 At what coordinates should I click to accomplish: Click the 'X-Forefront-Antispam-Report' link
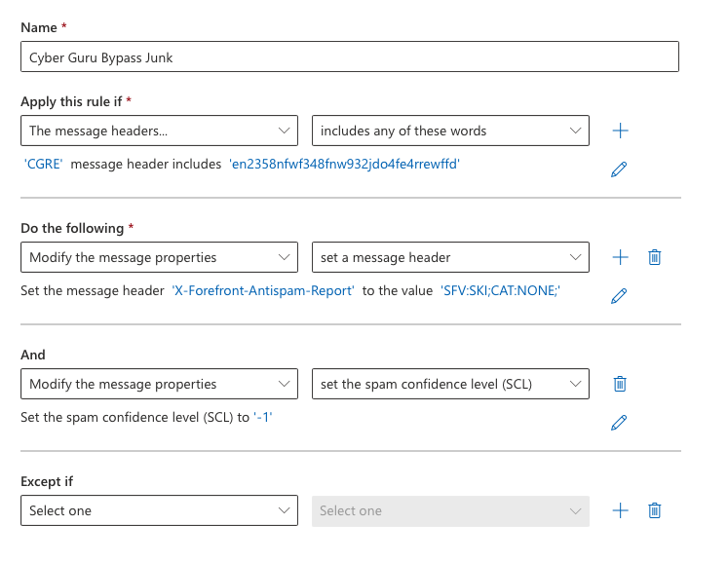click(x=263, y=291)
